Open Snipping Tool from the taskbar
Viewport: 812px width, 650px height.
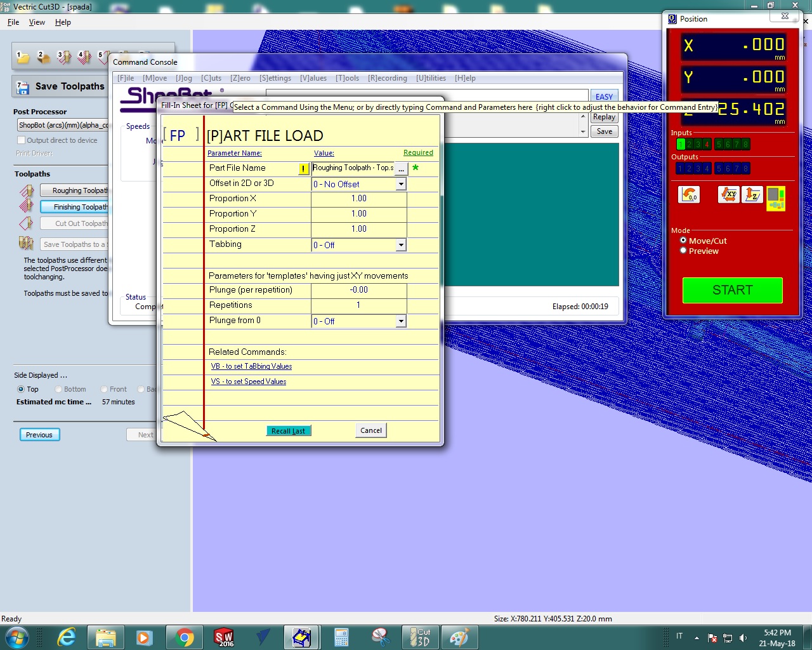point(381,637)
